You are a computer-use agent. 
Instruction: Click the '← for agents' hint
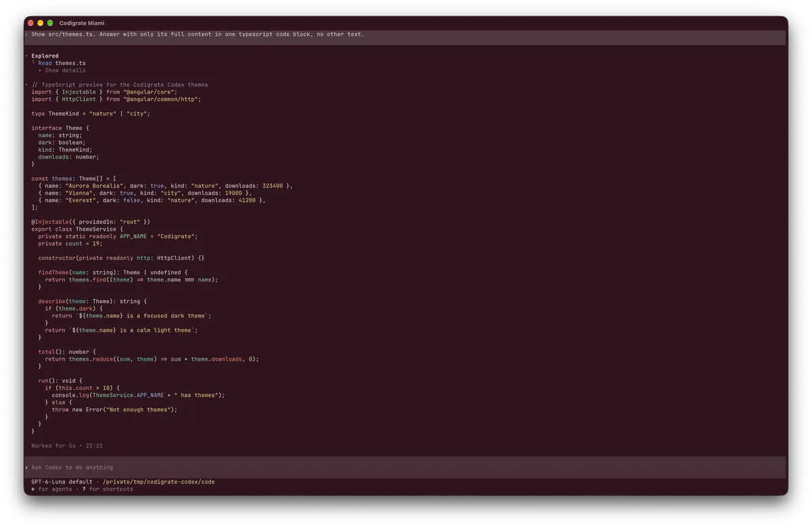(51, 489)
